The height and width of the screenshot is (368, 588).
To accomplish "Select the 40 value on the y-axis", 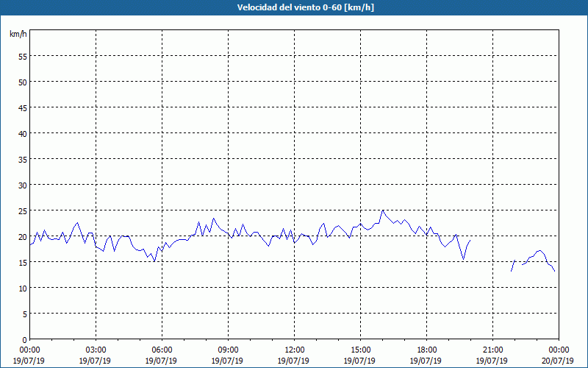I will tap(23, 134).
